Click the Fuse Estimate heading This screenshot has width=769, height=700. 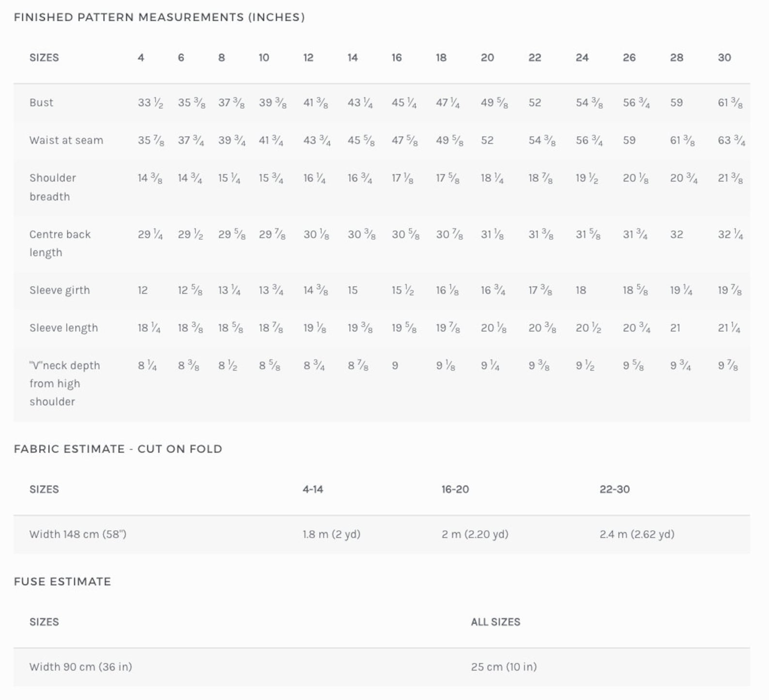tap(62, 581)
